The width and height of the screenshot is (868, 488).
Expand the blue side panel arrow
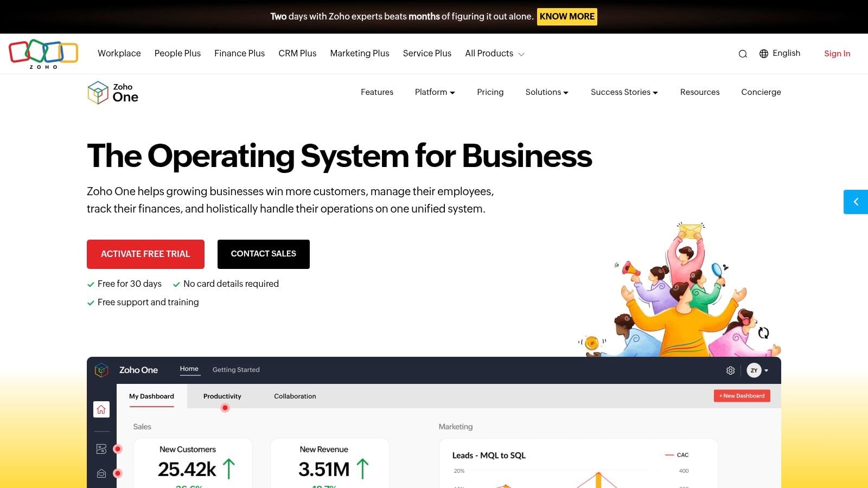(856, 202)
